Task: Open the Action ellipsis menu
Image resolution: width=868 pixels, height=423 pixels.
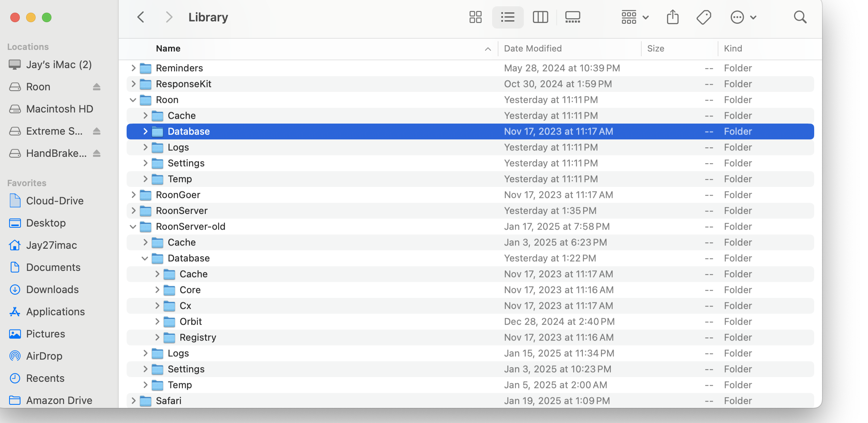Action: click(743, 17)
